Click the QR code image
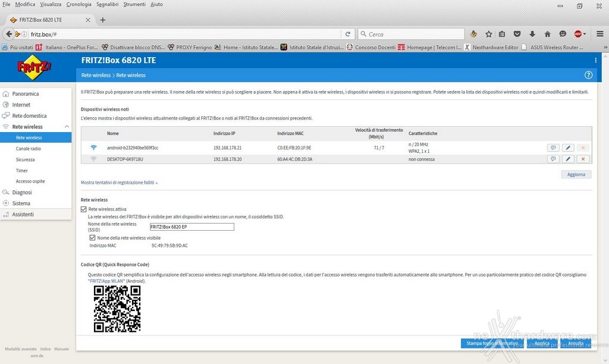This screenshot has height=364, width=609. [x=117, y=309]
